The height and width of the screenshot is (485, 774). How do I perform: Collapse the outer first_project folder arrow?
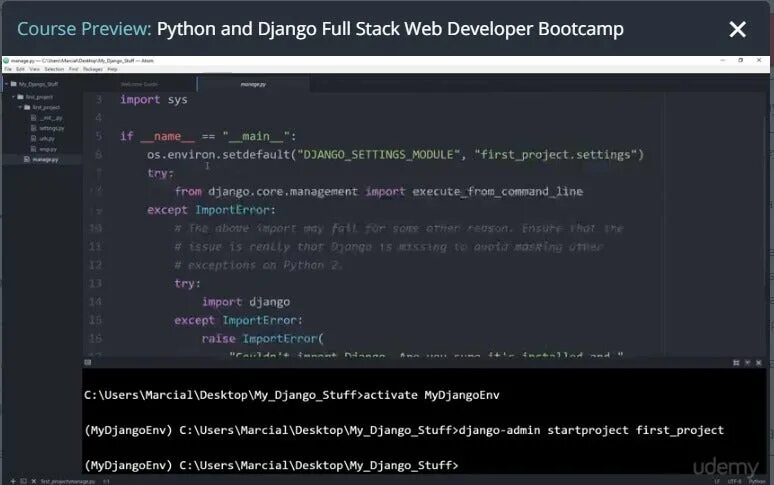pyautogui.click(x=13, y=97)
